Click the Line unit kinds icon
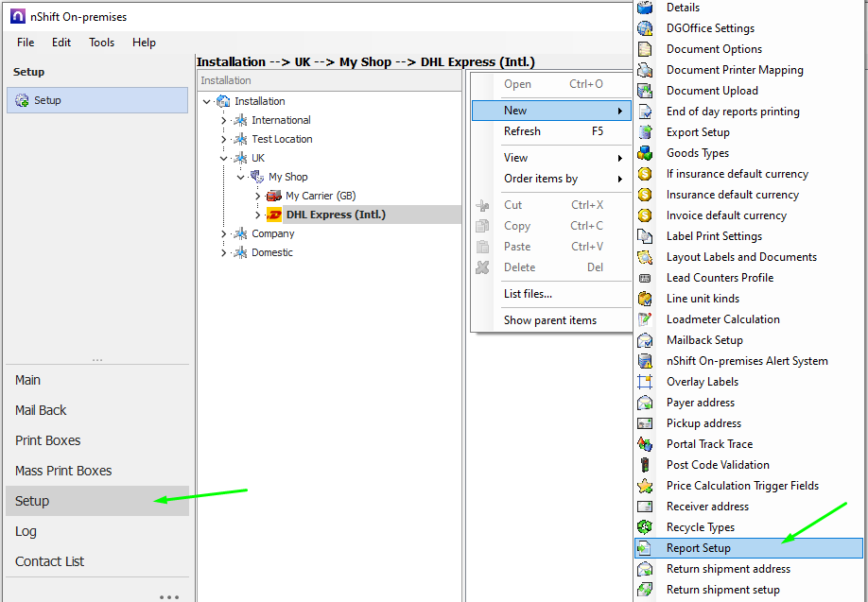The width and height of the screenshot is (868, 602). (x=645, y=299)
